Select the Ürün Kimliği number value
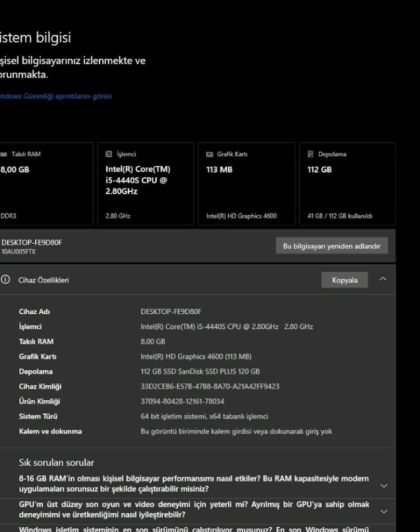Image resolution: width=420 pixels, height=532 pixels. coord(182,401)
